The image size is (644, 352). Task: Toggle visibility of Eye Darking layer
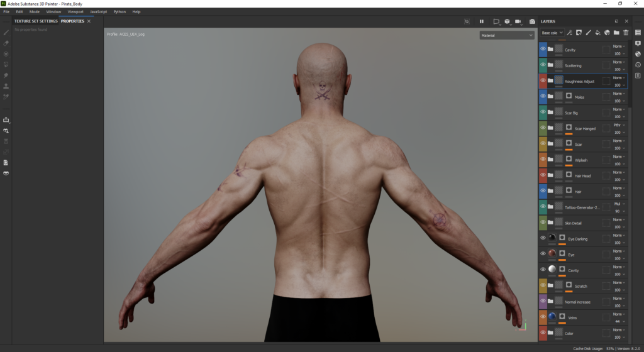[543, 238]
